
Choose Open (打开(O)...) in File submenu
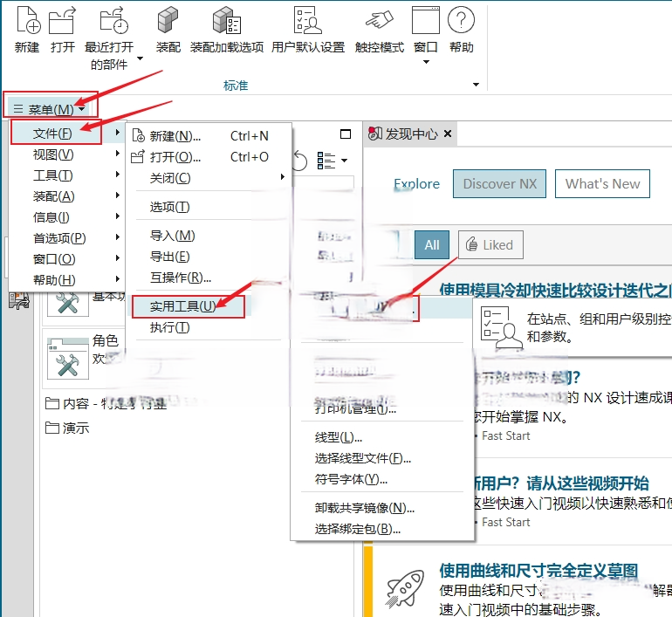coord(209,157)
